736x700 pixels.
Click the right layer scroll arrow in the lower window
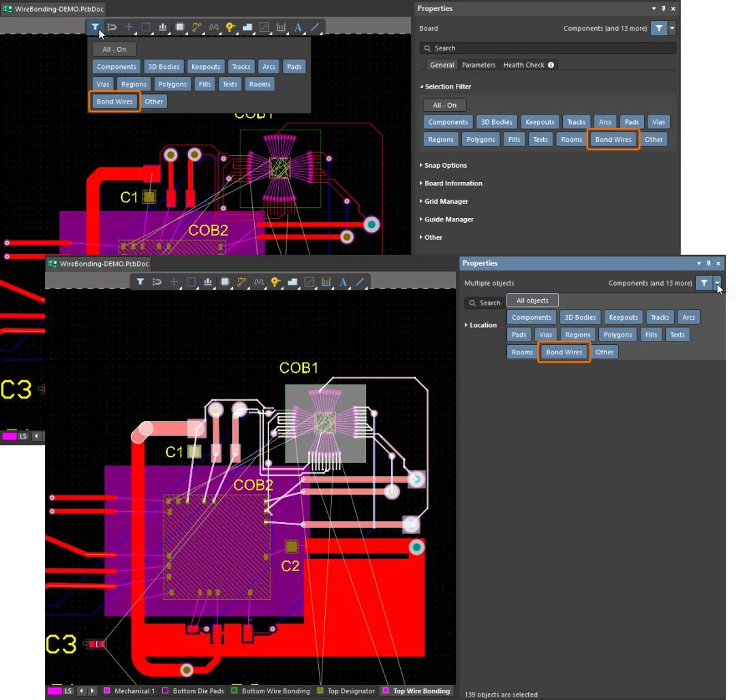pos(93,691)
